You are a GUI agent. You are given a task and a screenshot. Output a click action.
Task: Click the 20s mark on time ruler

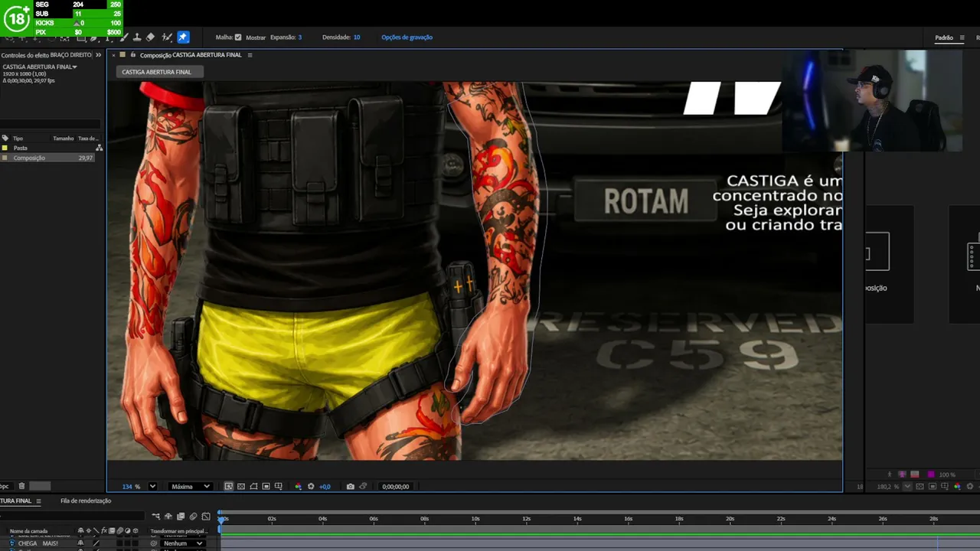[730, 519]
